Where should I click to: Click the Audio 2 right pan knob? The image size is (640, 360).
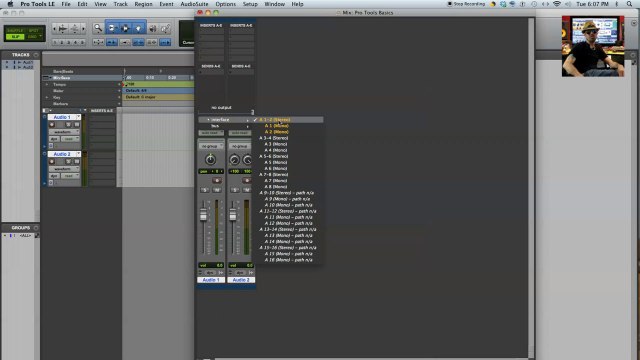[247, 160]
